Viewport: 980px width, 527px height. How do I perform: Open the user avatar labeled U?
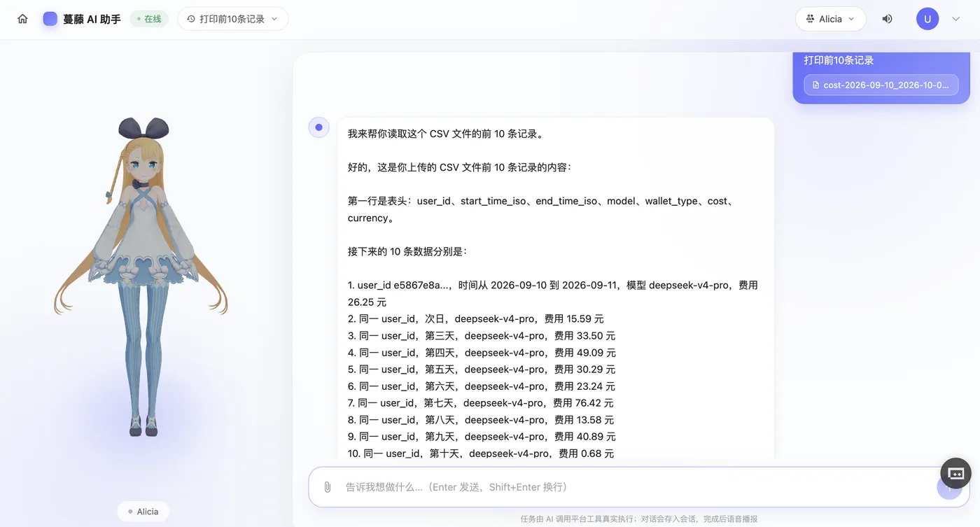(927, 19)
